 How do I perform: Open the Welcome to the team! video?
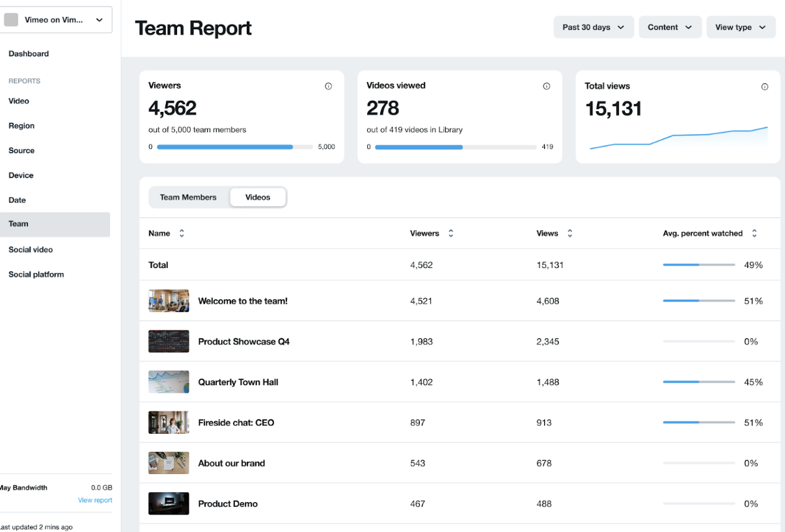pyautogui.click(x=242, y=301)
